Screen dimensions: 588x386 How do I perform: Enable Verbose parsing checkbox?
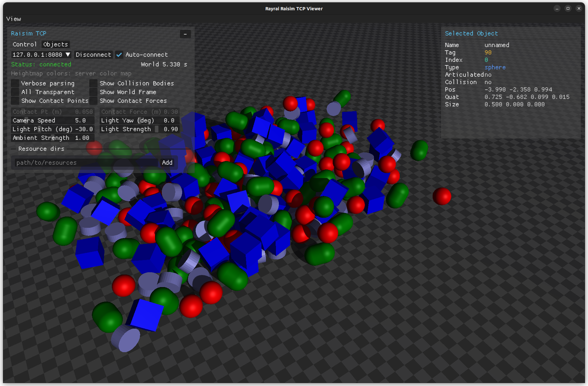15,83
